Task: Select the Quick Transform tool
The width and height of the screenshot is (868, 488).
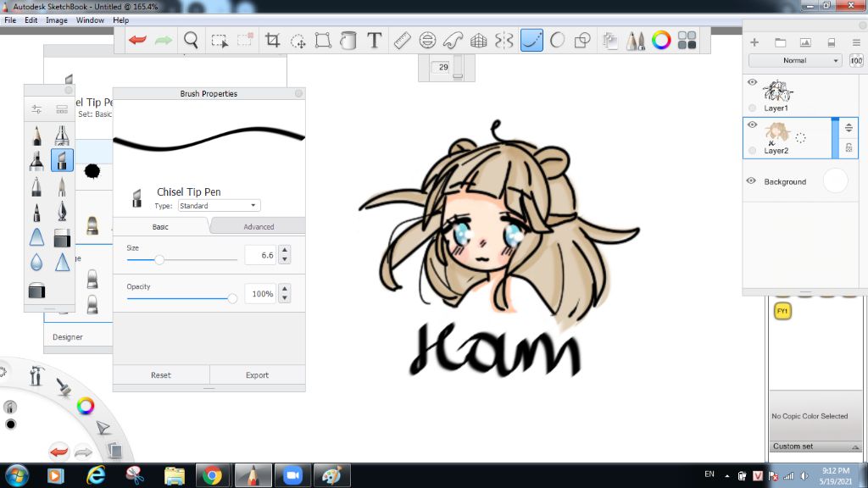Action: (x=298, y=41)
